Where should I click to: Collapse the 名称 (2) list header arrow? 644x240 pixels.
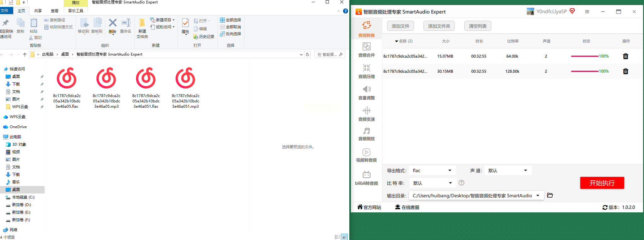click(x=396, y=41)
